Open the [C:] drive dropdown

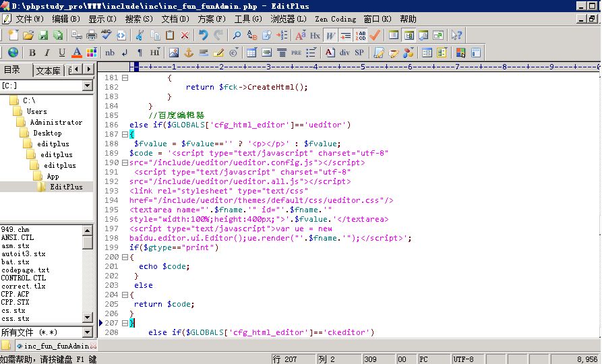(x=87, y=86)
